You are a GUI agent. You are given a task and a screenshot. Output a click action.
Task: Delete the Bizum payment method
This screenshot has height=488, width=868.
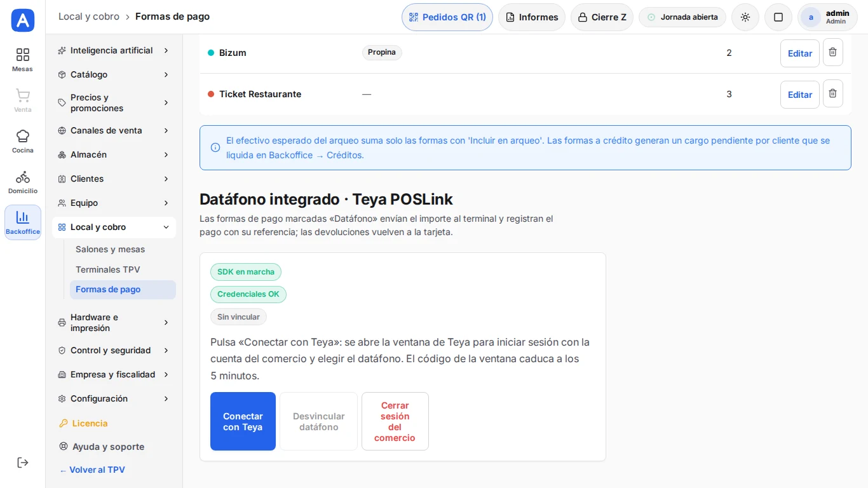pyautogui.click(x=833, y=52)
